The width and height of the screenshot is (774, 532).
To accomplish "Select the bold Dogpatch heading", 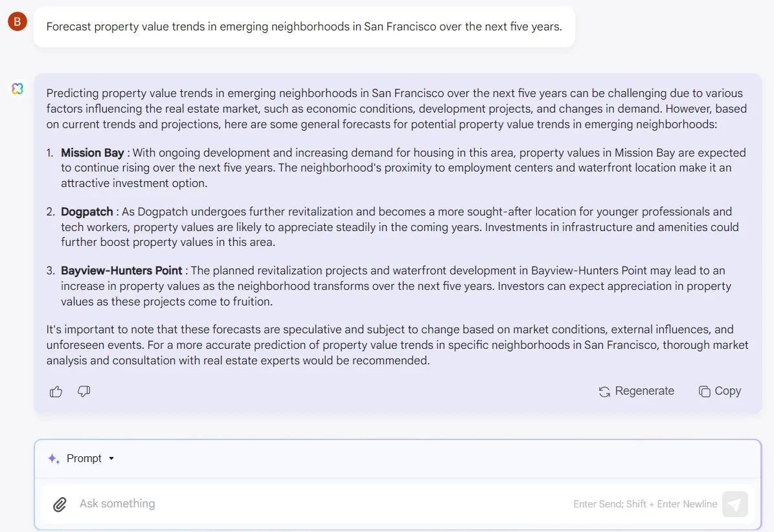I will tap(87, 212).
